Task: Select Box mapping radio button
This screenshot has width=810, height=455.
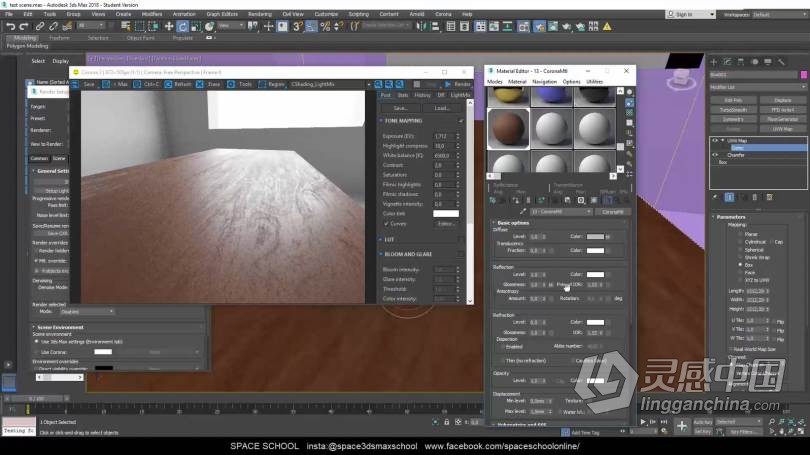Action: coord(740,265)
